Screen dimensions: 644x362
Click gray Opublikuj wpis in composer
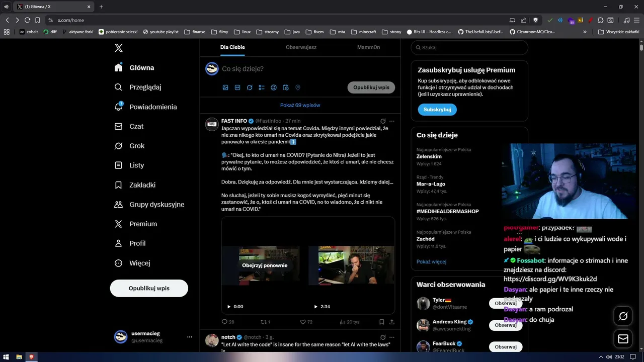371,87
